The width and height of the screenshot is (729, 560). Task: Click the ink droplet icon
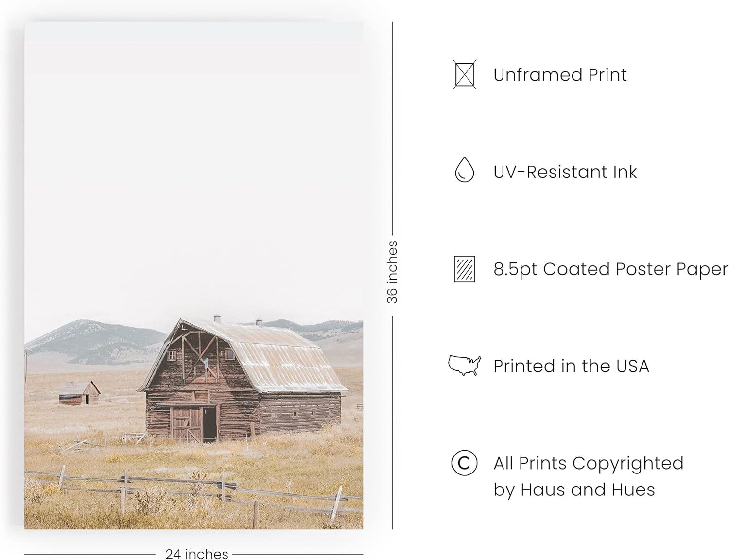pos(464,170)
